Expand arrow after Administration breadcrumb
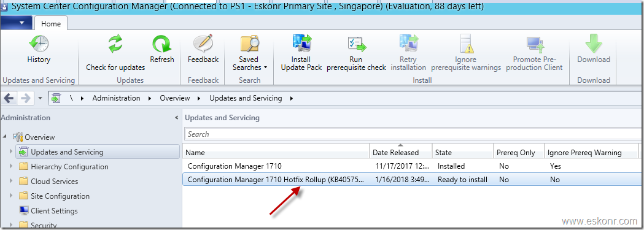This screenshot has width=644, height=230. tap(150, 98)
